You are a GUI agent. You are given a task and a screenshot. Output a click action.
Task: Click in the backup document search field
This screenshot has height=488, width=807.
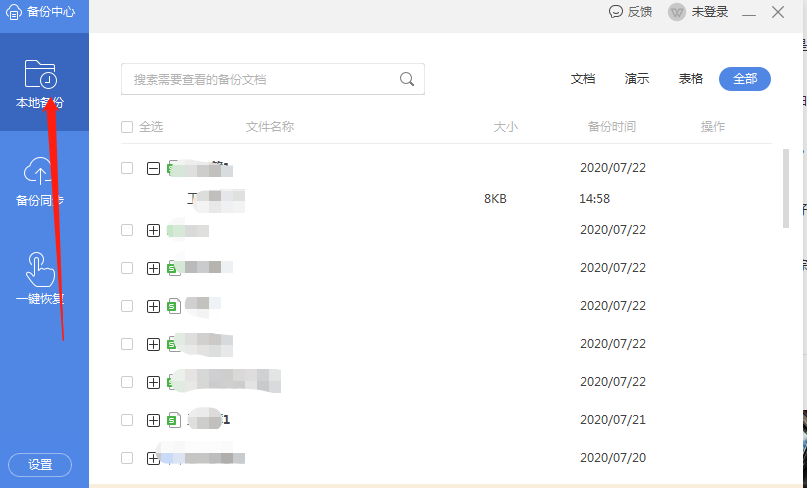click(273, 79)
